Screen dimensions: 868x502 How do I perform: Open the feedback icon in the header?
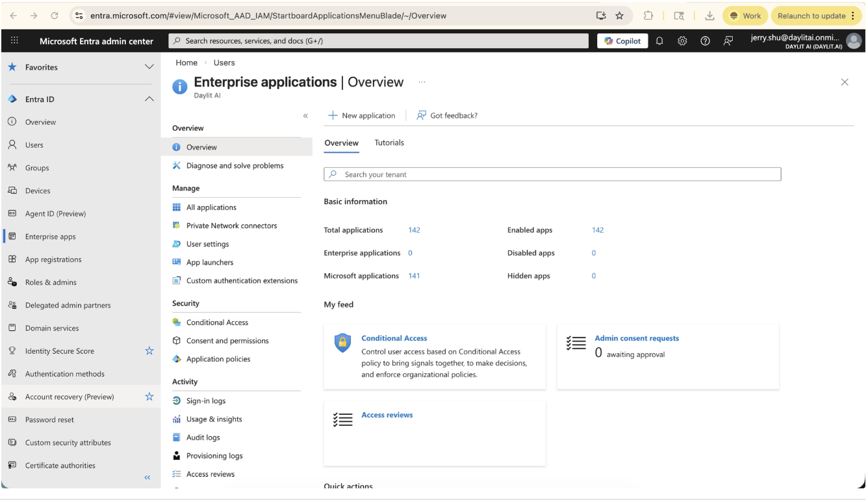(x=728, y=41)
